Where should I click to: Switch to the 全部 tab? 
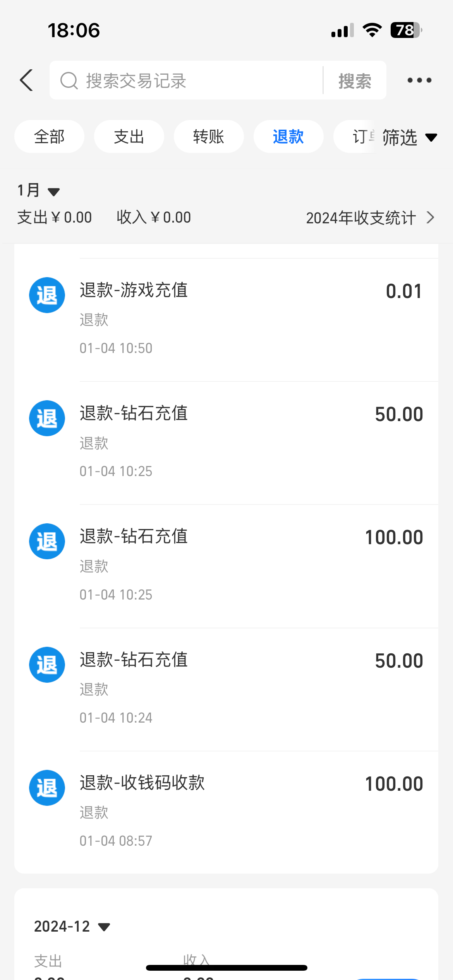(x=49, y=137)
